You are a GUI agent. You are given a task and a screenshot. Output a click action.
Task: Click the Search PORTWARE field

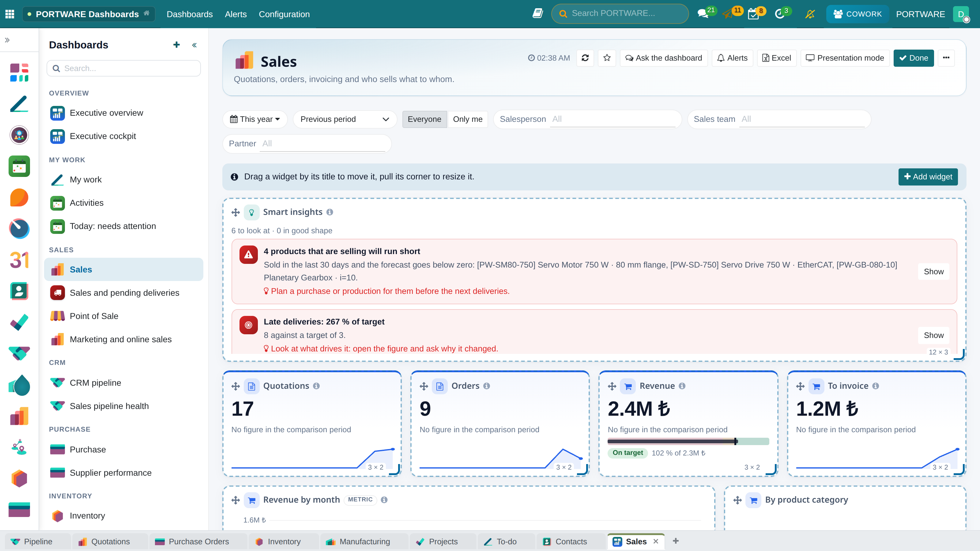pyautogui.click(x=620, y=14)
